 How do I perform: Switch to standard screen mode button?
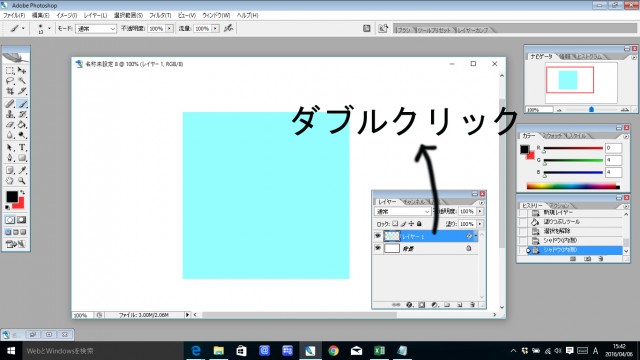tap(8, 232)
